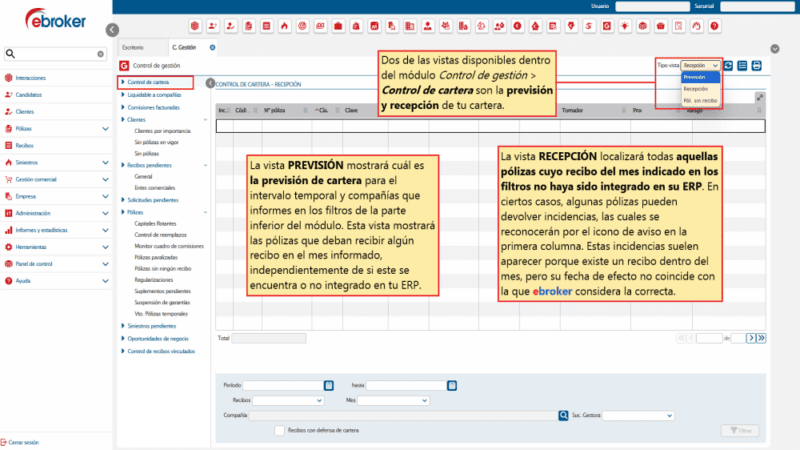800x450 pixels.
Task: Open the Recibos dropdown in filters
Action: (x=288, y=401)
